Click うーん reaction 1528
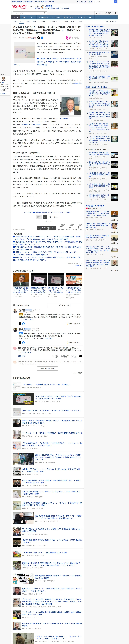Screen dimensions: 129x644 [x=74, y=356]
